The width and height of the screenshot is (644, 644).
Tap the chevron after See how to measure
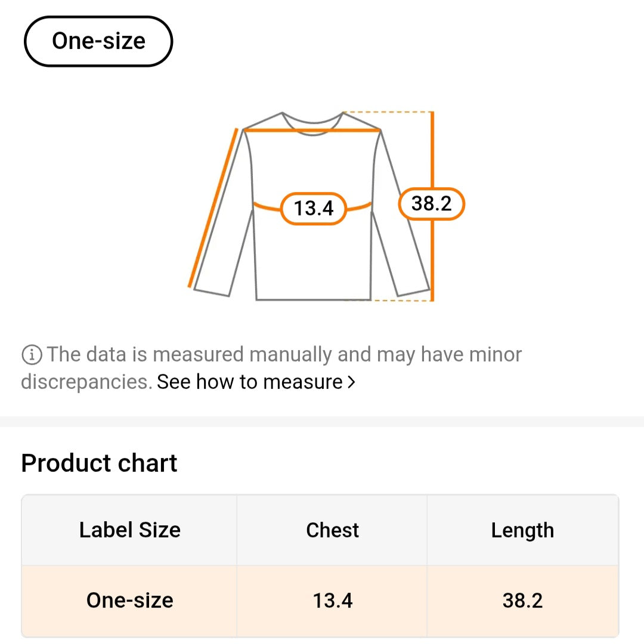point(351,382)
